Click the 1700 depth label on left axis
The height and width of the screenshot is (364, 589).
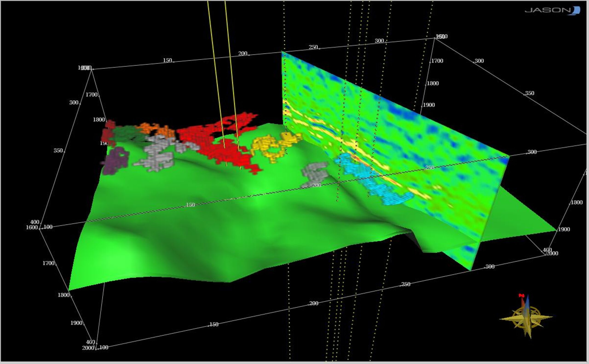tap(48, 263)
